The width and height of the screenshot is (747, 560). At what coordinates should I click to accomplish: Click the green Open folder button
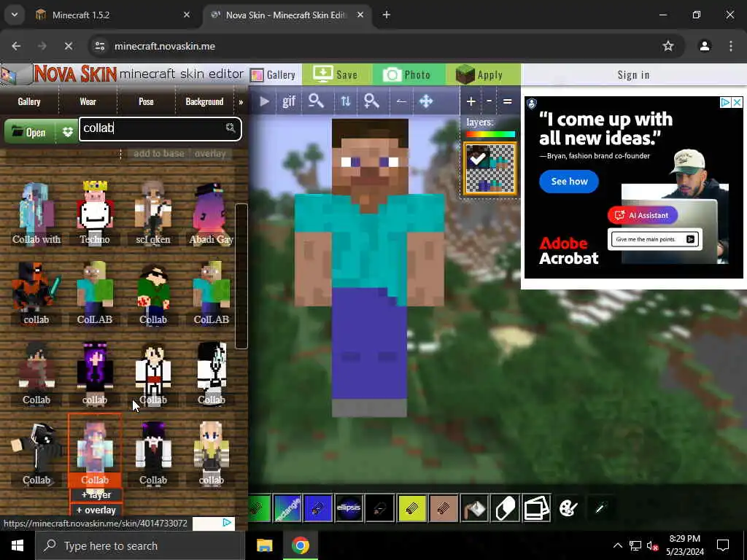pyautogui.click(x=29, y=131)
